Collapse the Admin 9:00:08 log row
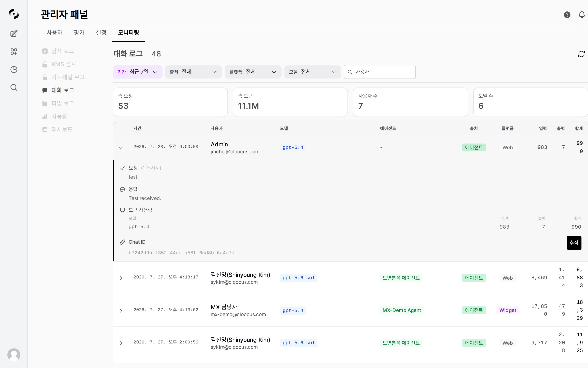Screen dimensions: 588x368 click(121, 147)
